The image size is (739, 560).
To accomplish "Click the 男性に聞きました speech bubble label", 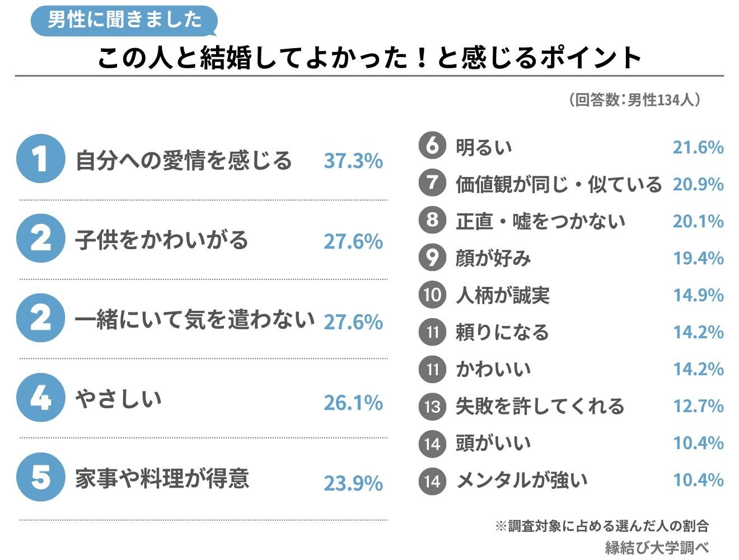I will click(x=124, y=21).
